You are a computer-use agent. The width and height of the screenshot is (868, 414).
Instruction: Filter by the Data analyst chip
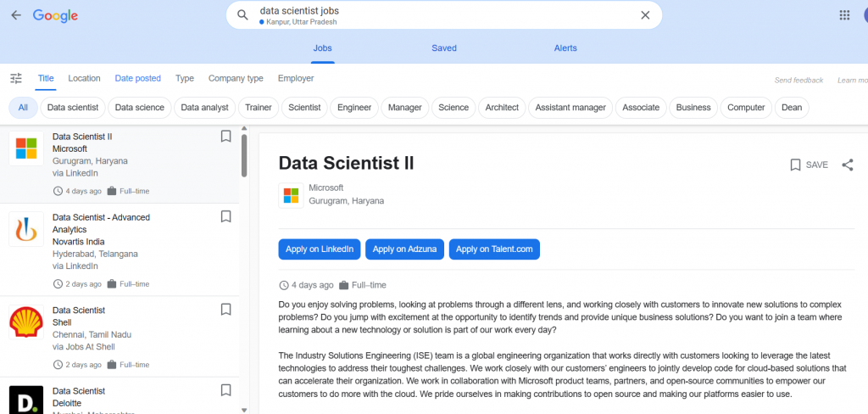pos(205,108)
